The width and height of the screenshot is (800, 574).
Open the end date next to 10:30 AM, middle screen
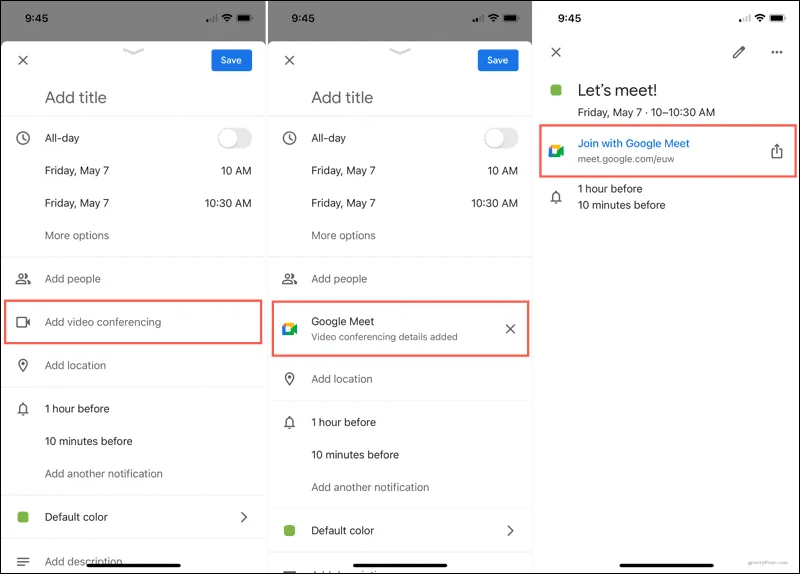click(343, 203)
